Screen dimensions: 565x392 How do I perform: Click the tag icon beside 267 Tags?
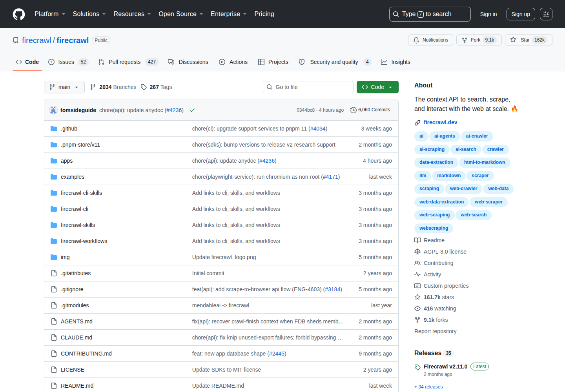point(144,87)
